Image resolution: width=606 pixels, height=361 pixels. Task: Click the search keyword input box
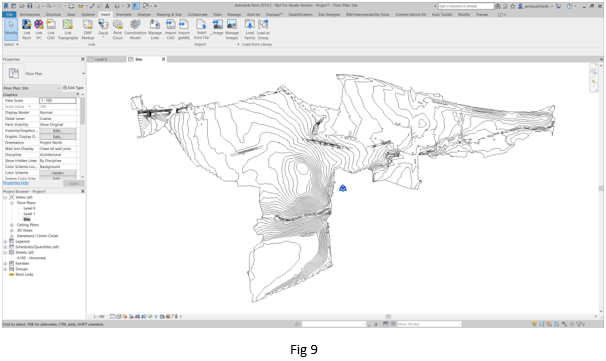(466, 6)
